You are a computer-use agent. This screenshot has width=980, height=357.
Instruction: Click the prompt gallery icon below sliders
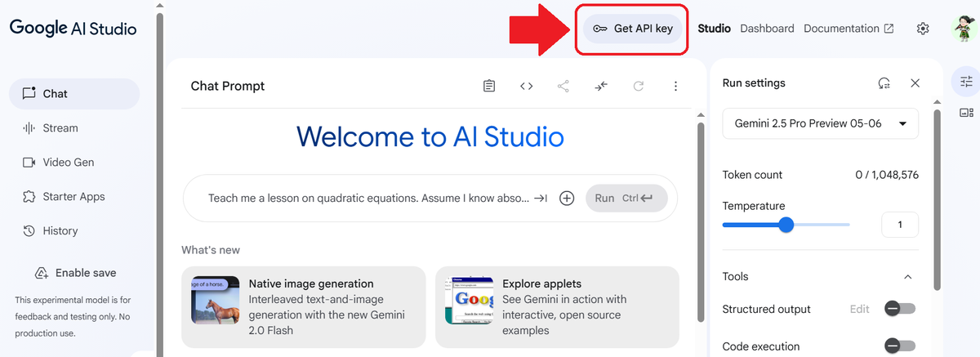[x=967, y=113]
